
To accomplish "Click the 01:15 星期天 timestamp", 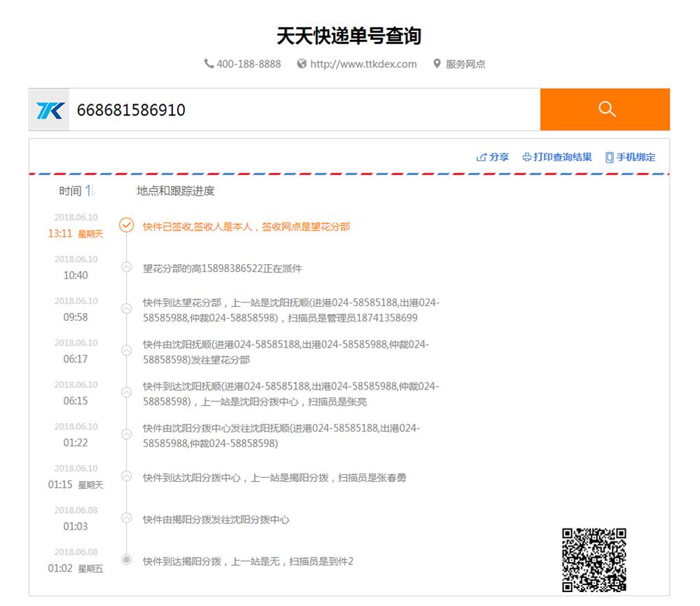I will 76,485.
